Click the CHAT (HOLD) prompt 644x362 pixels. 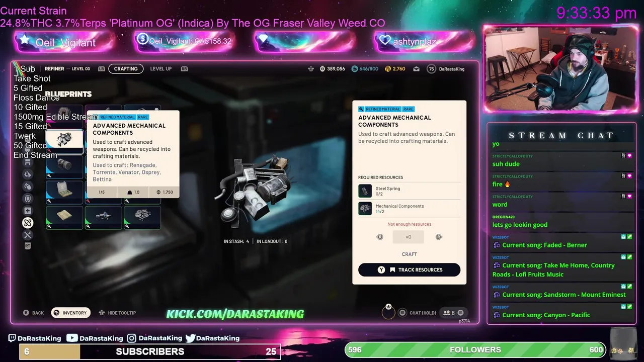[418, 313]
